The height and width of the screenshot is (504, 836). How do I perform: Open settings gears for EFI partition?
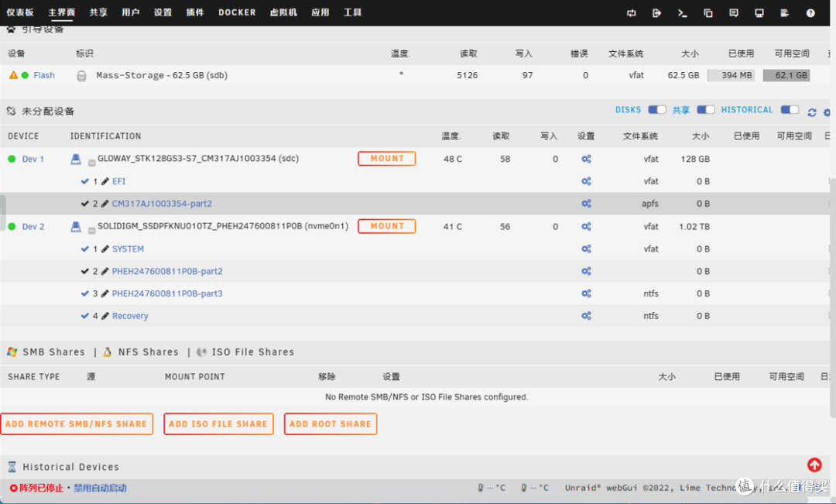point(586,181)
